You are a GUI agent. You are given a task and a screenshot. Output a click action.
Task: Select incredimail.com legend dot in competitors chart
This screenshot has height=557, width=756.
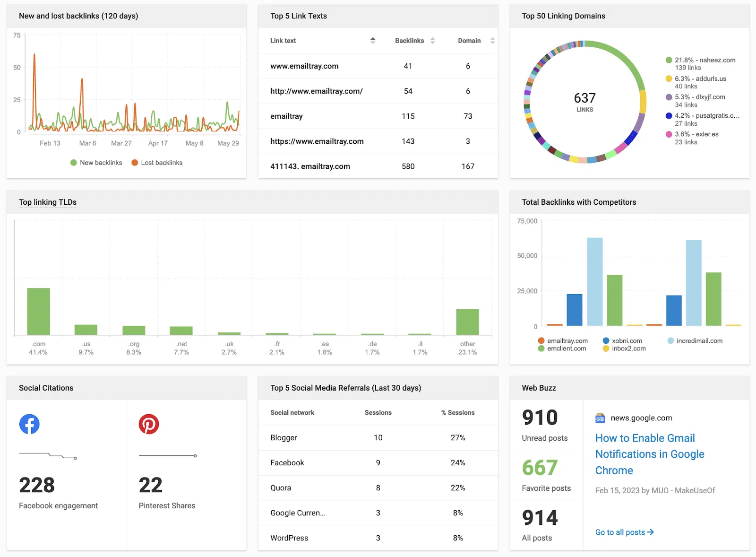670,340
